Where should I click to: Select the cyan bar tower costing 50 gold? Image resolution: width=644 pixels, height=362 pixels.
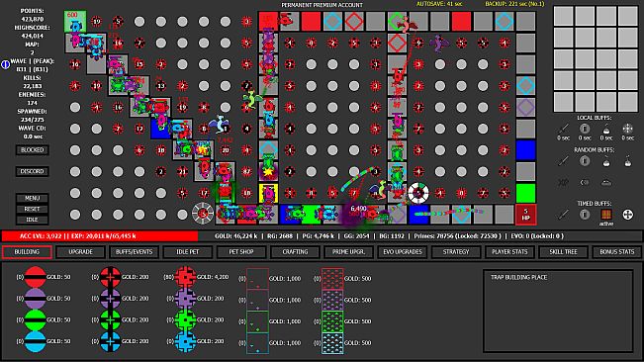tap(35, 341)
